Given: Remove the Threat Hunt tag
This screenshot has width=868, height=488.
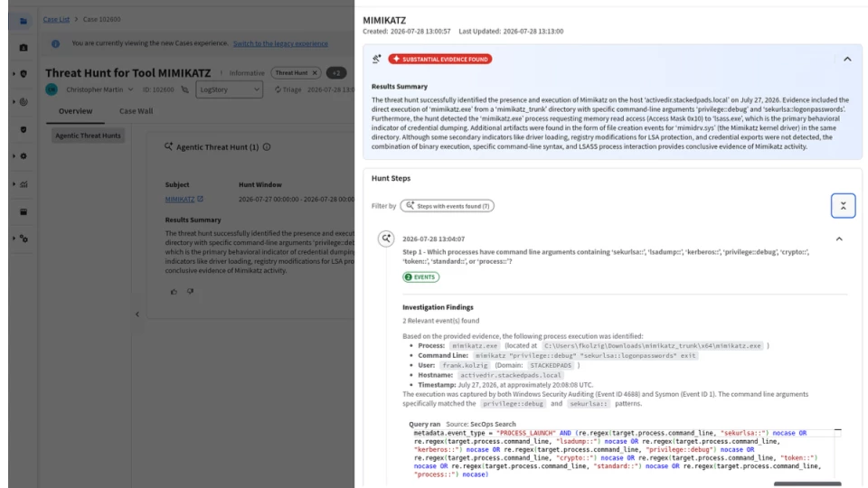Looking at the screenshot, I should 315,73.
